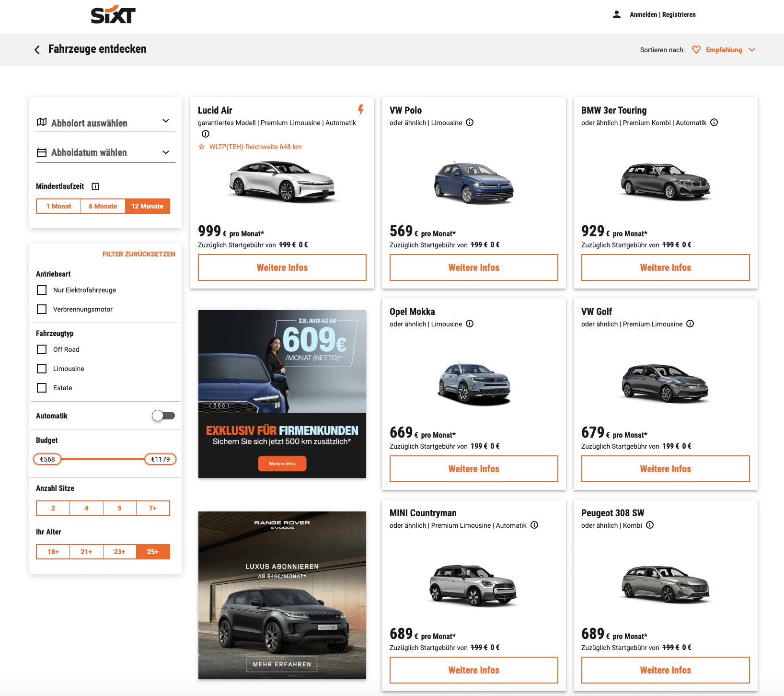Expand the Abholort auswählen dropdown
Image resolution: width=784 pixels, height=696 pixels.
105,122
